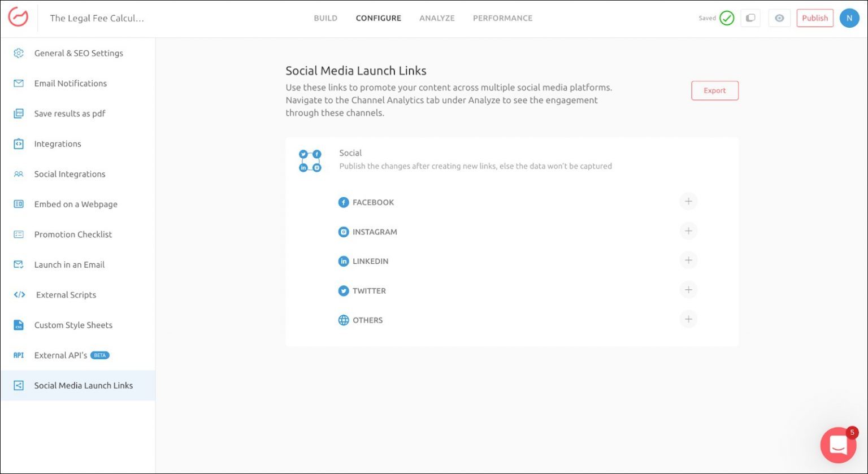Click the green Saved checkmark icon

727,18
